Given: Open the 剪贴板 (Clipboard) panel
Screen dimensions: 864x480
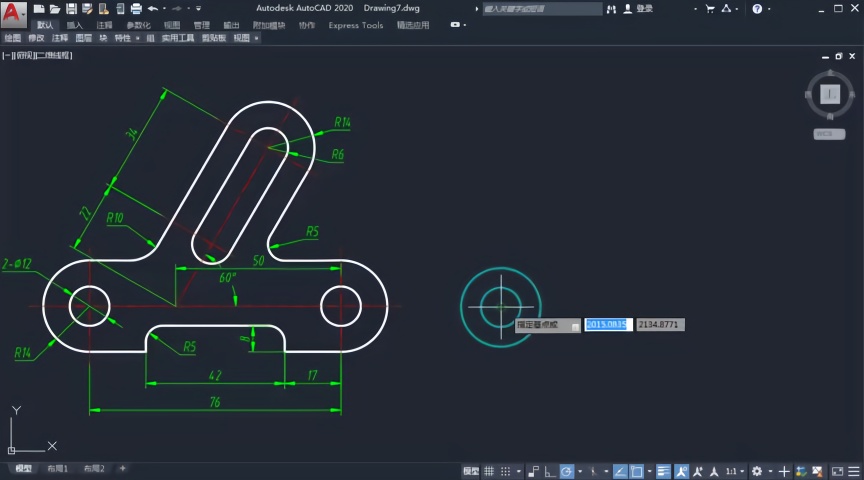Looking at the screenshot, I should [214, 38].
